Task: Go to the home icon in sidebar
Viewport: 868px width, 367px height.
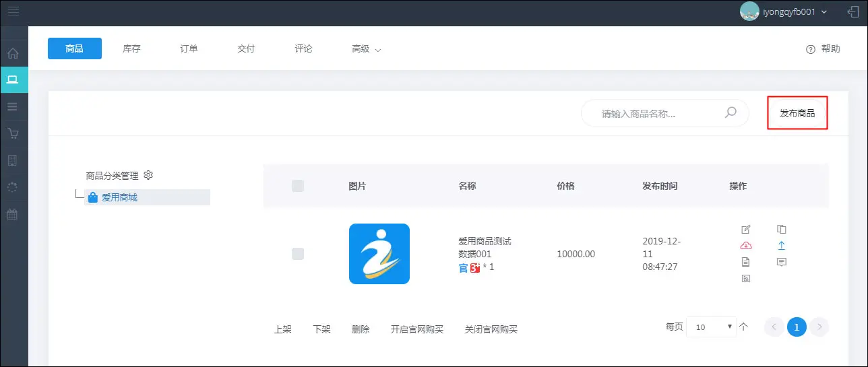Action: pyautogui.click(x=13, y=53)
